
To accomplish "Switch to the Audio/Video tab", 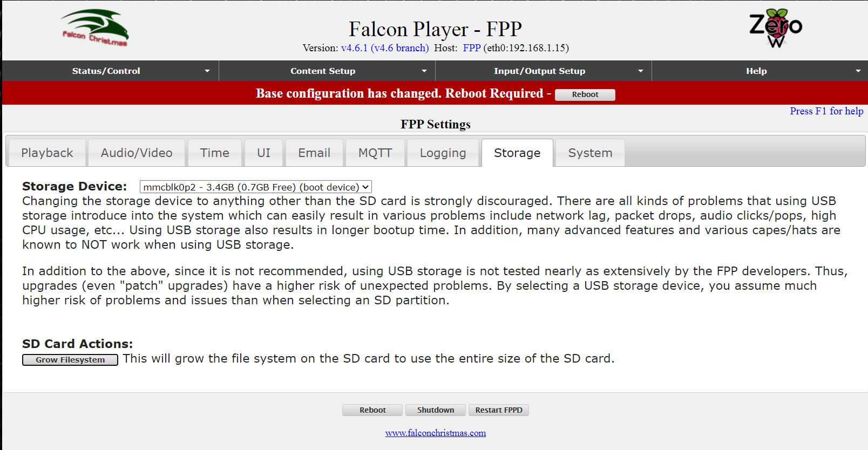I will (x=137, y=153).
